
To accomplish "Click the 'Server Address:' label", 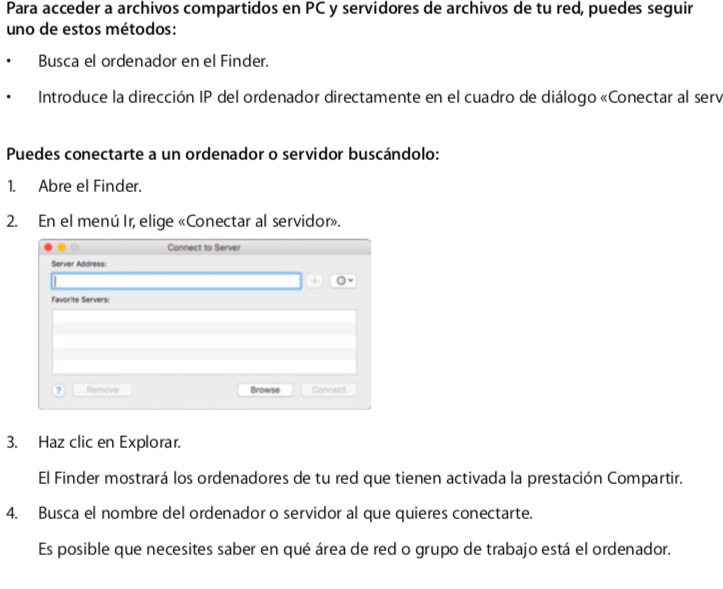I will pos(79,264).
